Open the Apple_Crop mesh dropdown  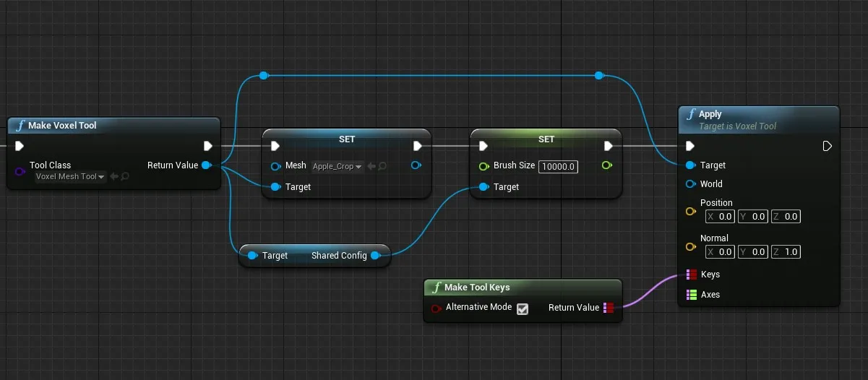pyautogui.click(x=337, y=167)
